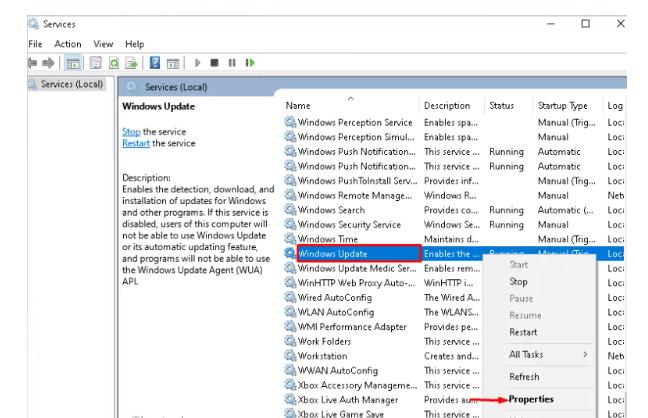
Task: Click the Back arrow toolbar icon
Action: (x=32, y=63)
